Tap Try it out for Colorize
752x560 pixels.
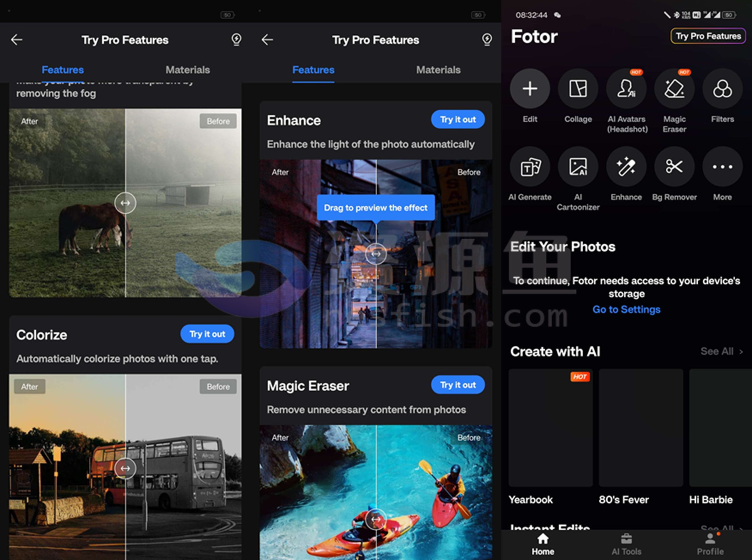point(207,333)
